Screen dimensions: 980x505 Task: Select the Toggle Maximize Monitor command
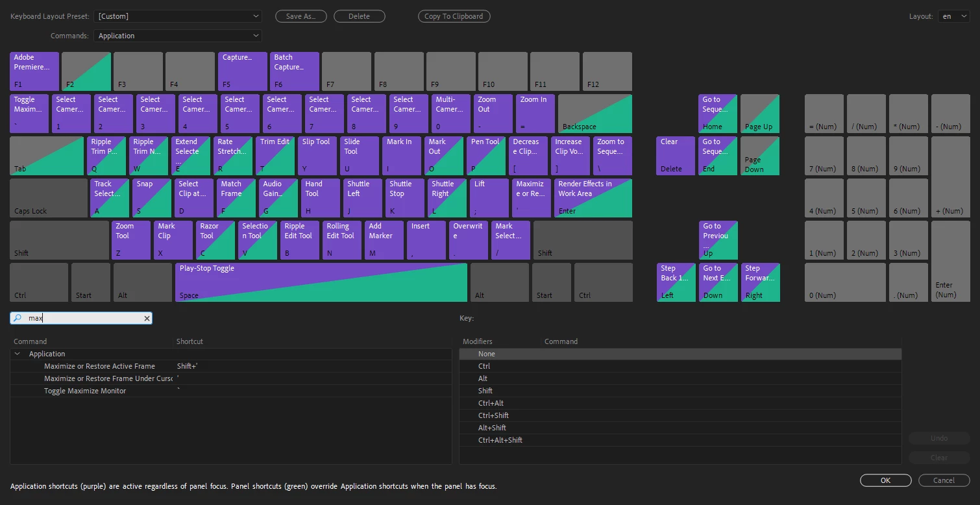(231, 391)
